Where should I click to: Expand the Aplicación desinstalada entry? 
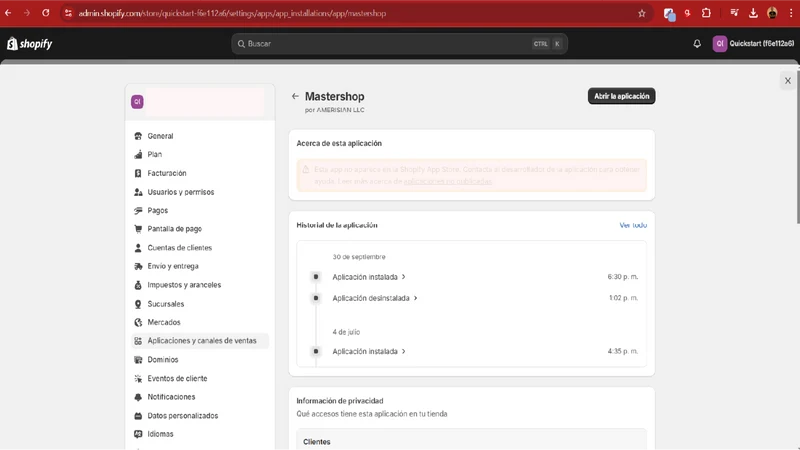(x=375, y=298)
